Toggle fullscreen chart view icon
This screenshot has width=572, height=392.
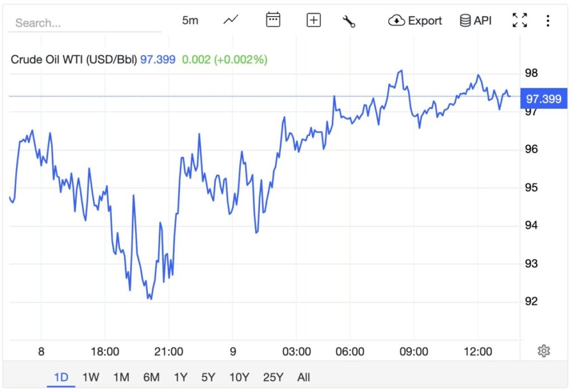click(x=520, y=21)
